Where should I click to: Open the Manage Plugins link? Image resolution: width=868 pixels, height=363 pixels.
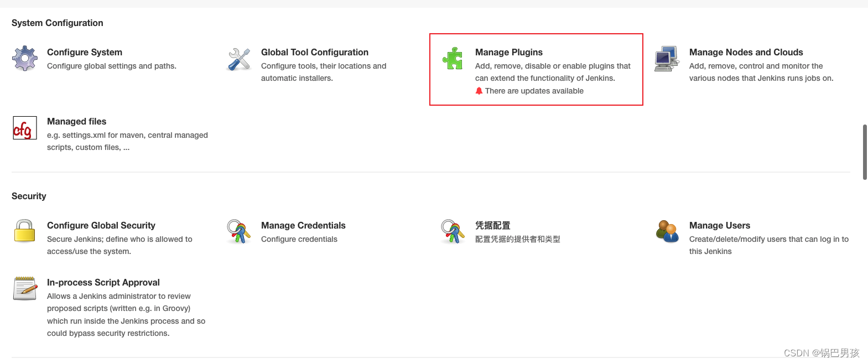(x=509, y=52)
